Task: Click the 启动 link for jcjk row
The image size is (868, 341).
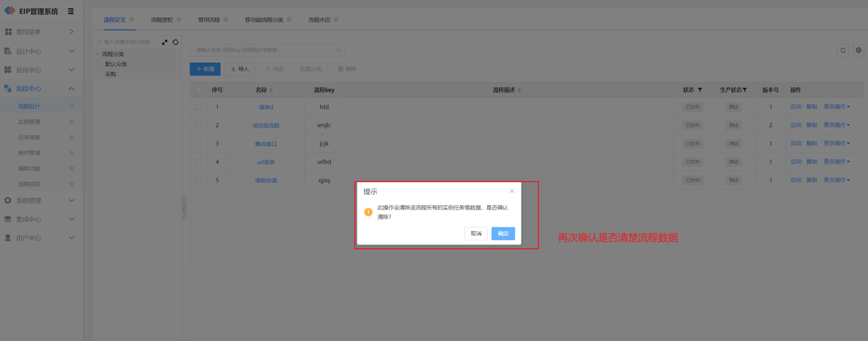Action: pyautogui.click(x=796, y=143)
